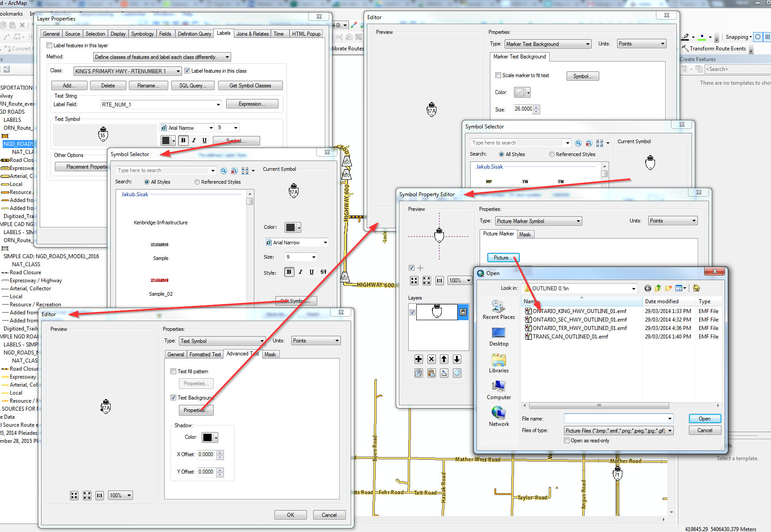Copy layer icon in Symbol Property Editor

pyautogui.click(x=419, y=373)
